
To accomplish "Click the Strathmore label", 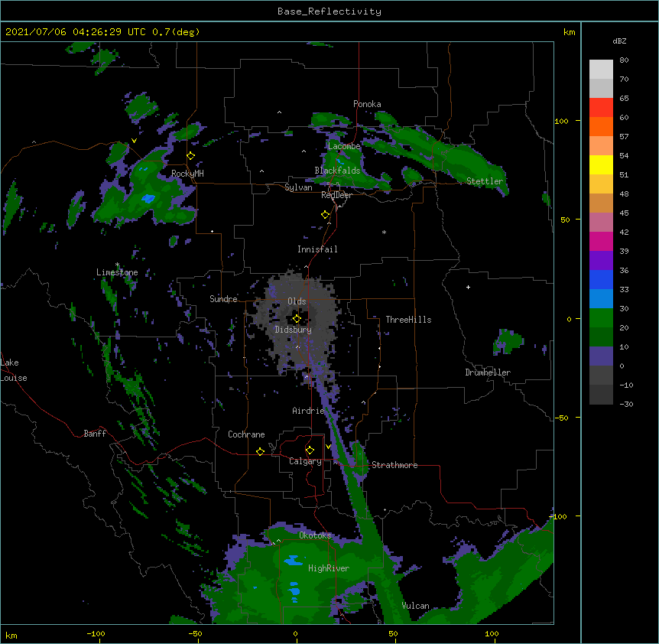I will tap(394, 465).
